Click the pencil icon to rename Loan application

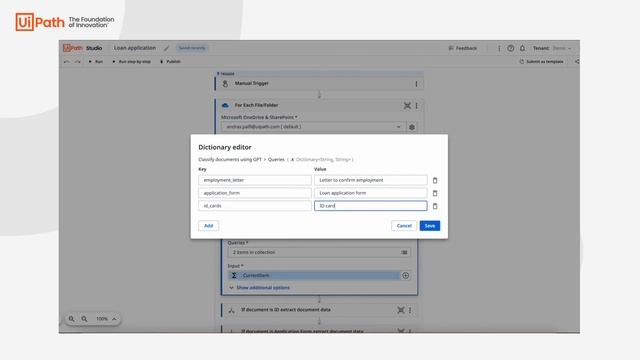(167, 48)
